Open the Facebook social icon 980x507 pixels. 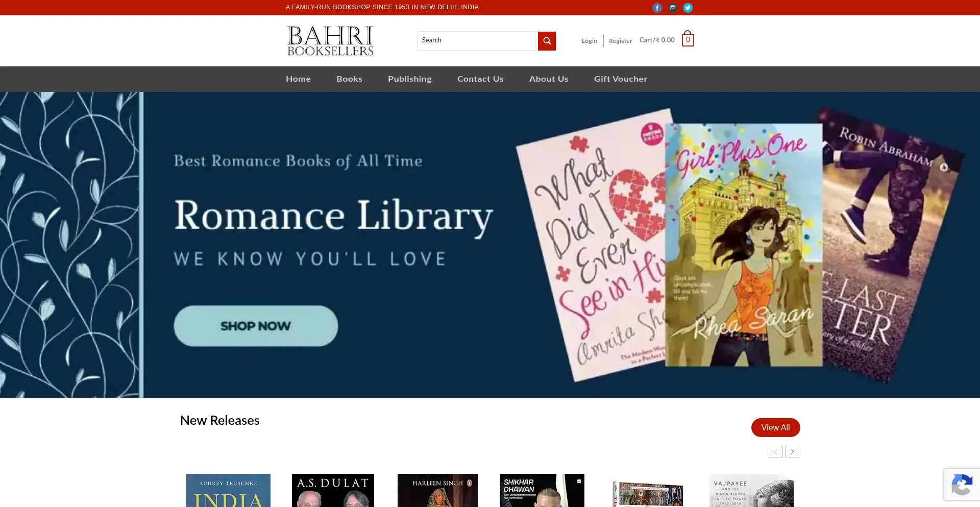[657, 8]
